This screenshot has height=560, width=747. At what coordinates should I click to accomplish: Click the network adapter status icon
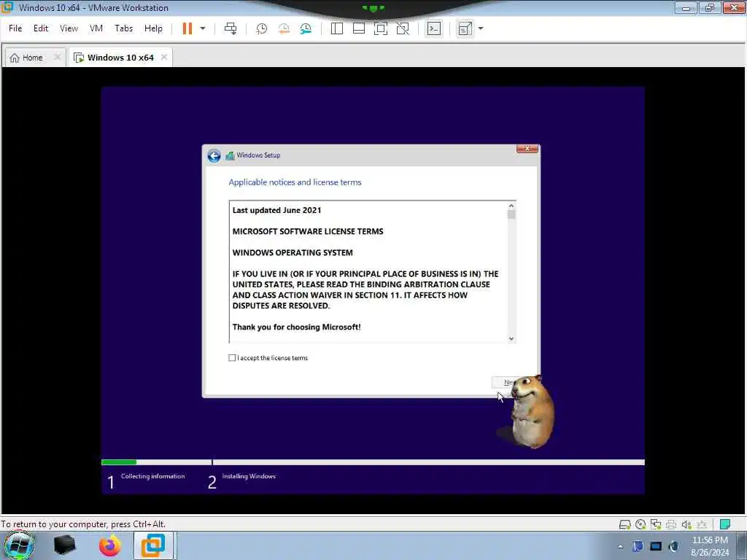[656, 524]
